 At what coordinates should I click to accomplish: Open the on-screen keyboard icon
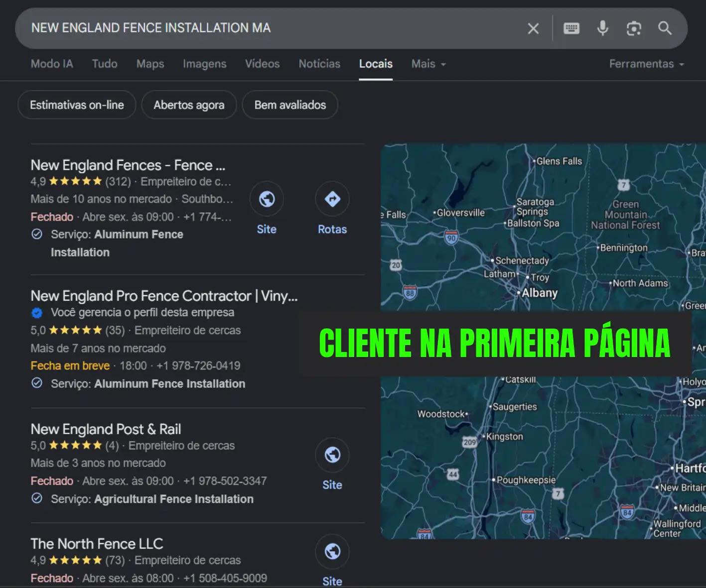[x=571, y=28]
